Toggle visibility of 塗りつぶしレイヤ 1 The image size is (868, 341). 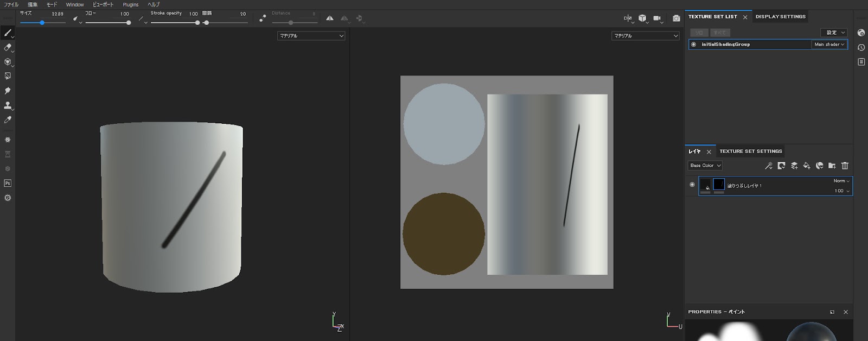(692, 185)
